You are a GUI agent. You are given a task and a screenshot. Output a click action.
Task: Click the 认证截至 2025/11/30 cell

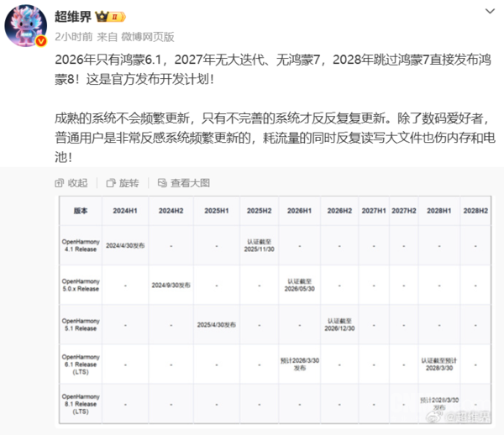[x=259, y=245]
